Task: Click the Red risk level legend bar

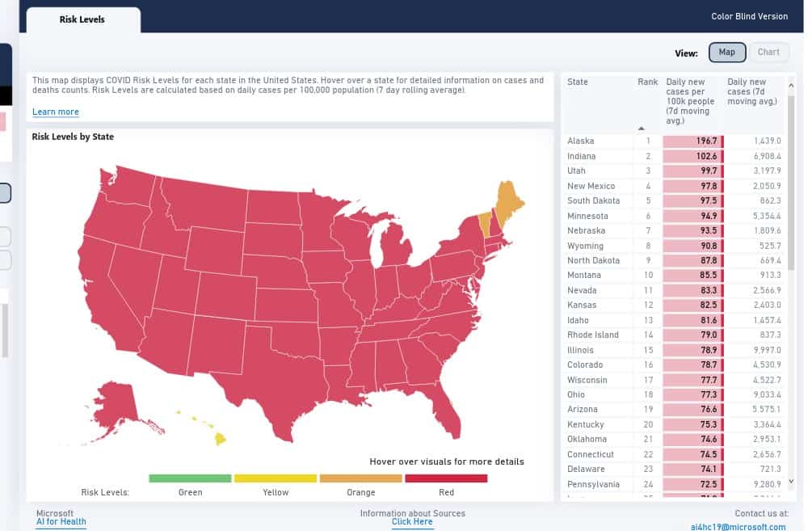Action: 447,478
